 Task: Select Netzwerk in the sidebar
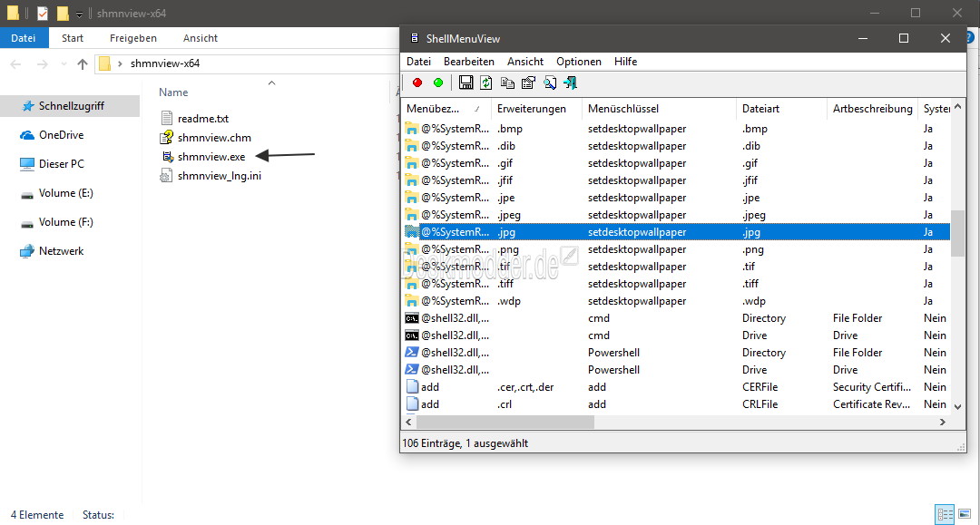coord(61,251)
